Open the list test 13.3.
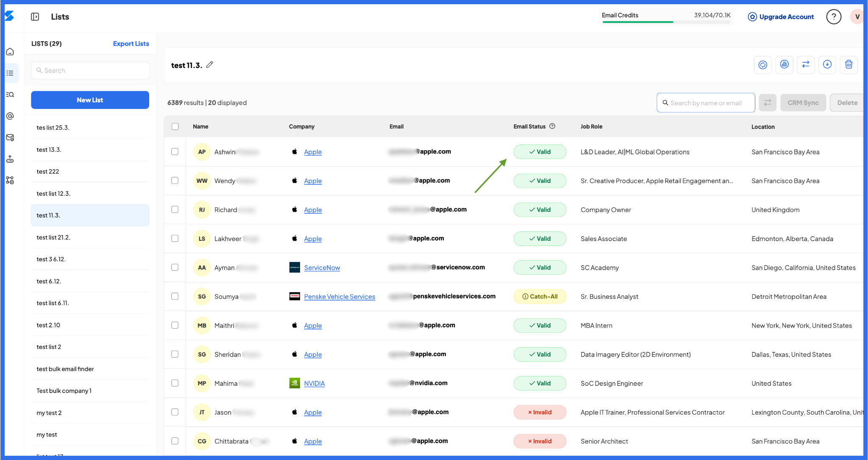This screenshot has width=868, height=460. (90, 150)
